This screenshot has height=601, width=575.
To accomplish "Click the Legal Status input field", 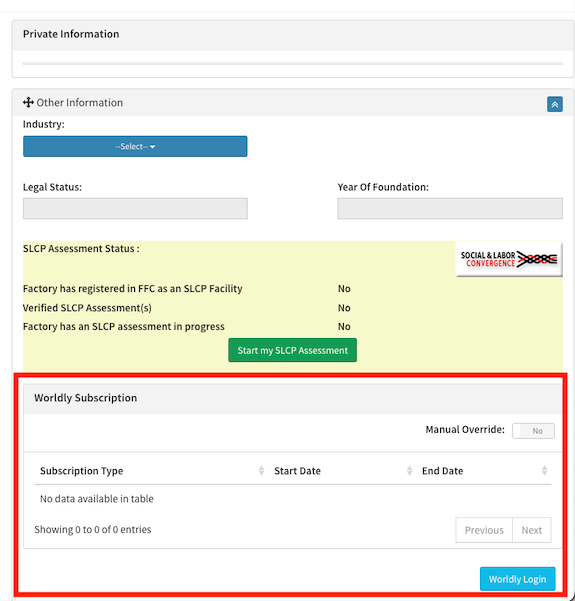I will click(135, 209).
